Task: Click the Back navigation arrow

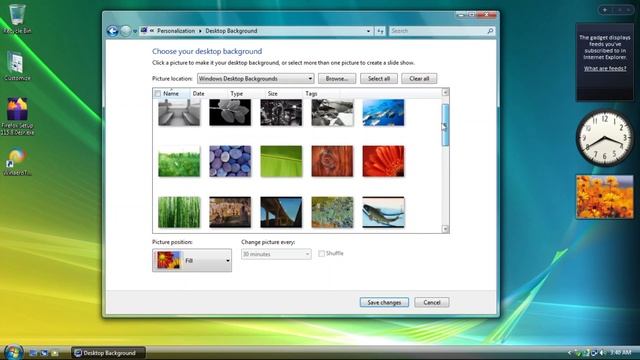Action: coord(113,31)
